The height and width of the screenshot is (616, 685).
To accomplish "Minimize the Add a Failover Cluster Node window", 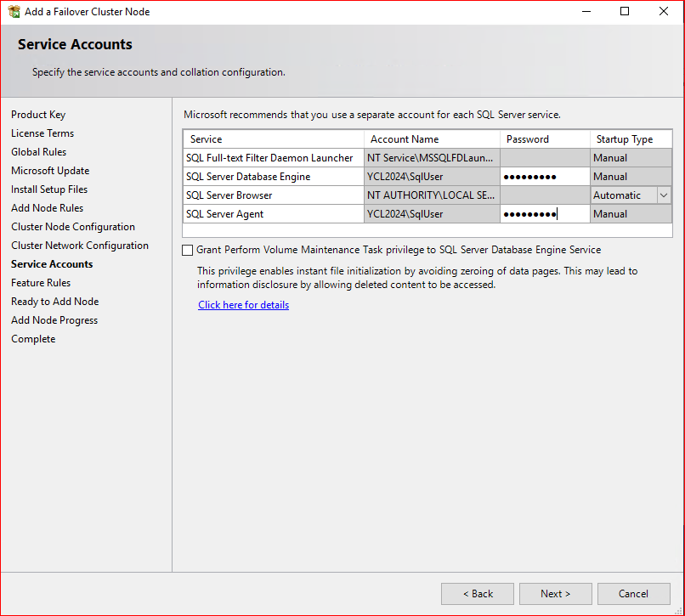I will pos(586,12).
